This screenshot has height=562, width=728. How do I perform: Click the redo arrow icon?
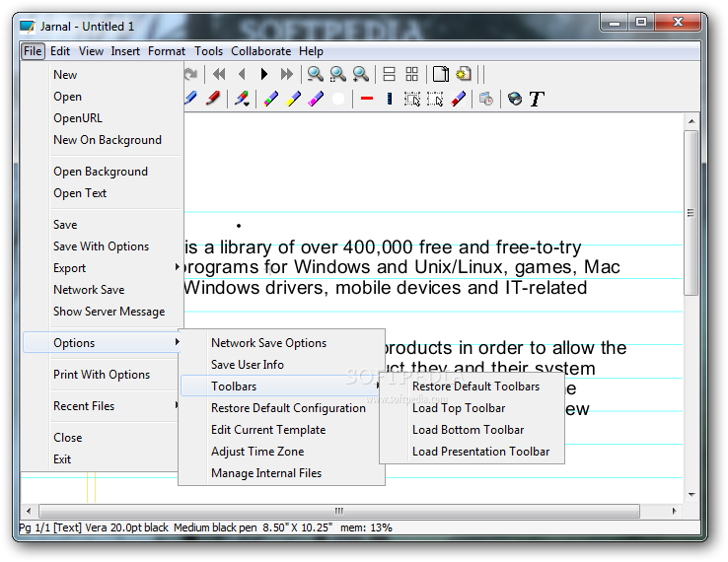[x=190, y=74]
